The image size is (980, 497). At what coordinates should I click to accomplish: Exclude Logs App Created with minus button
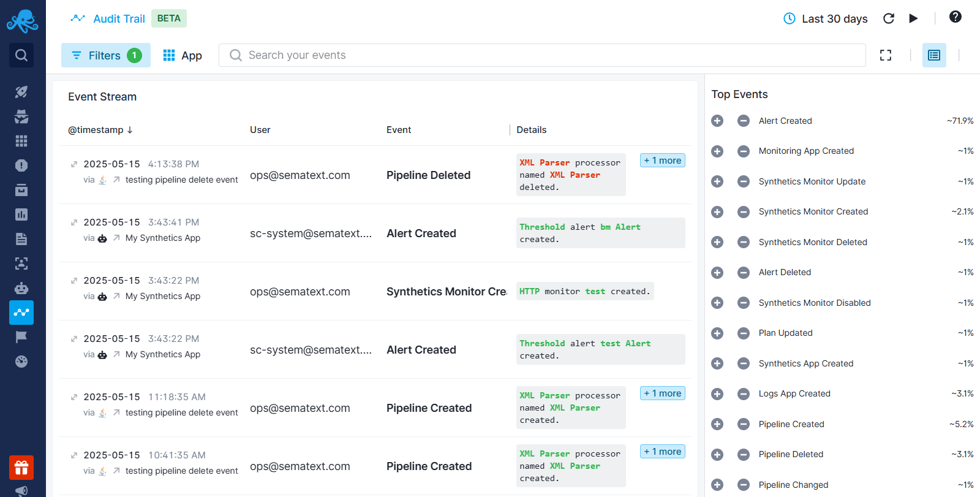coord(744,393)
